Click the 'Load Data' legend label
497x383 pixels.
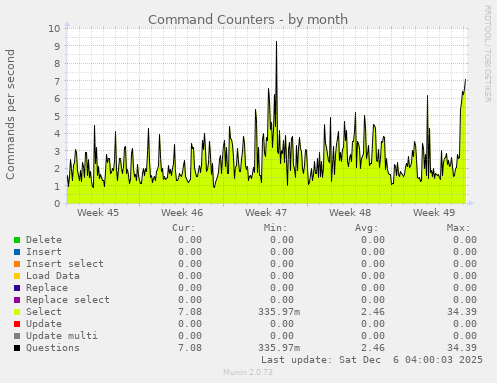click(53, 276)
